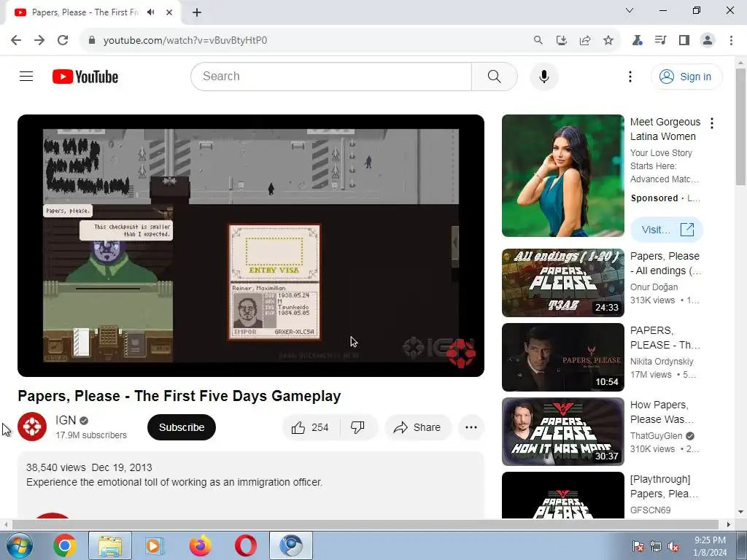Open Papers, Please - All endings title

(665, 263)
